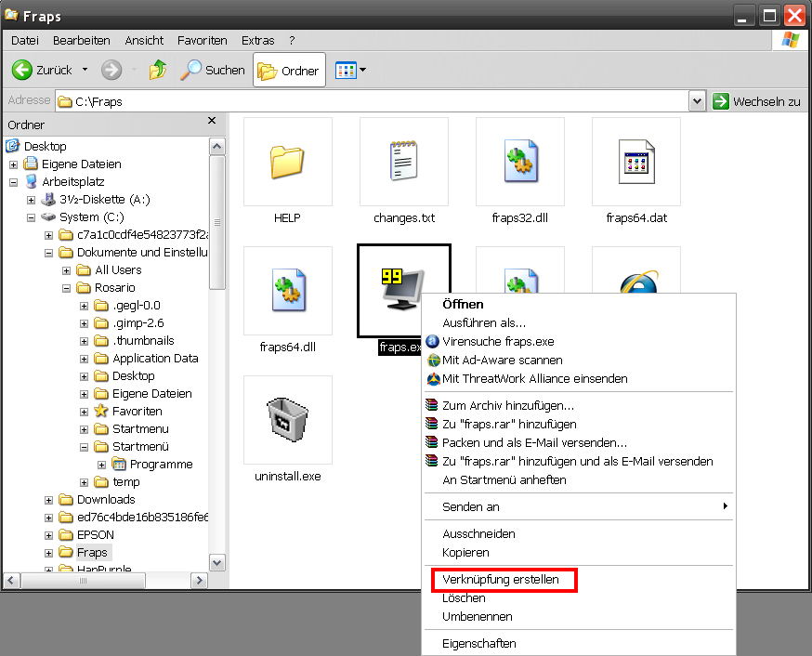
Task: Click the tree horizontal scroll right arrow
Action: point(199,581)
